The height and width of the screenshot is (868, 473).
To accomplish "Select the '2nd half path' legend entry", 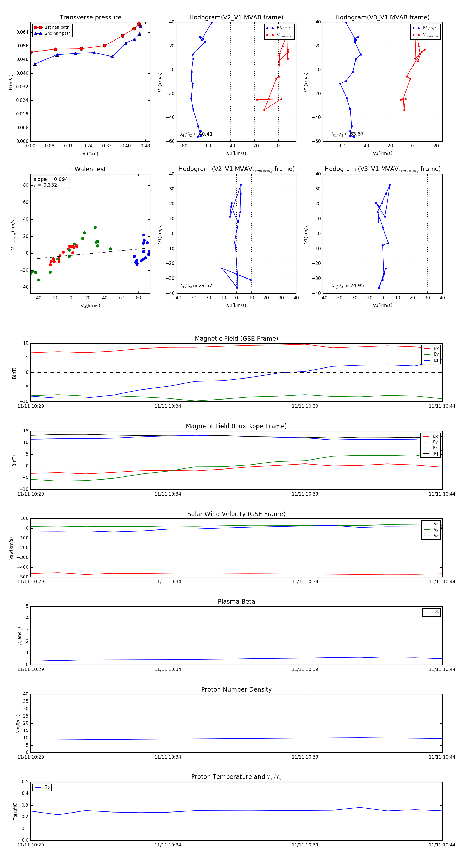I will click(53, 33).
